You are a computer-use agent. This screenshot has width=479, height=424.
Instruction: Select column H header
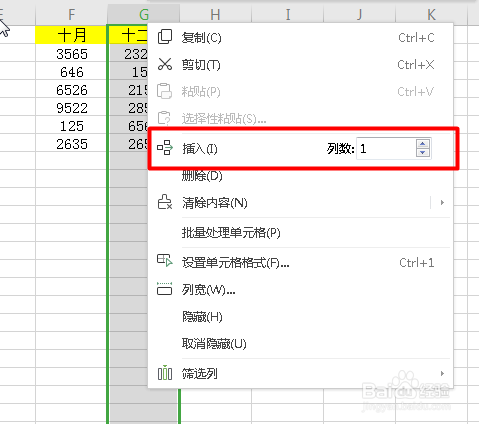tap(215, 15)
